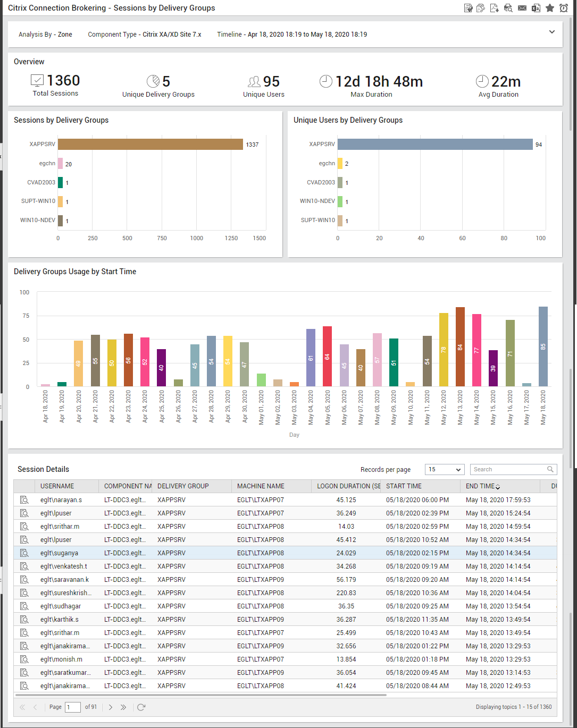The image size is (577, 728).
Task: Click the 12d 18h 48m Max Duration value
Action: coord(379,81)
